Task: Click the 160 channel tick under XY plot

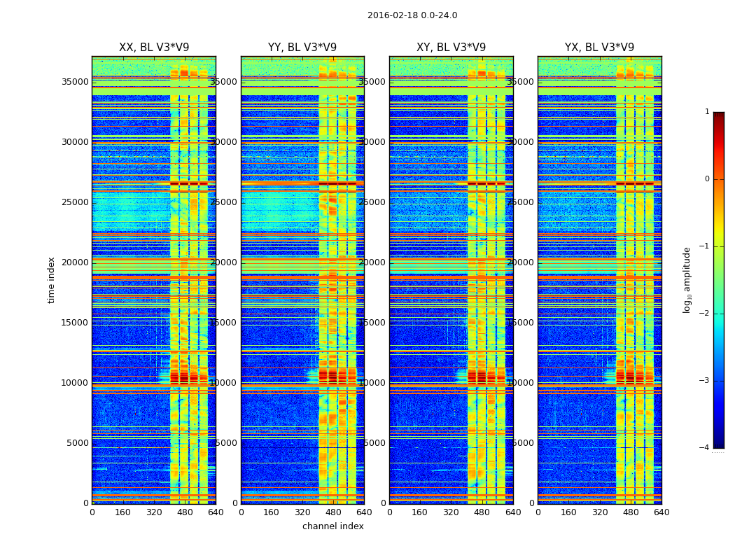Action: (x=419, y=512)
